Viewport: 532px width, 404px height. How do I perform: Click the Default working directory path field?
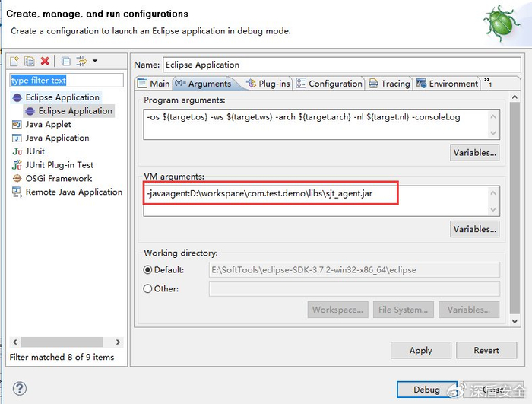354,270
